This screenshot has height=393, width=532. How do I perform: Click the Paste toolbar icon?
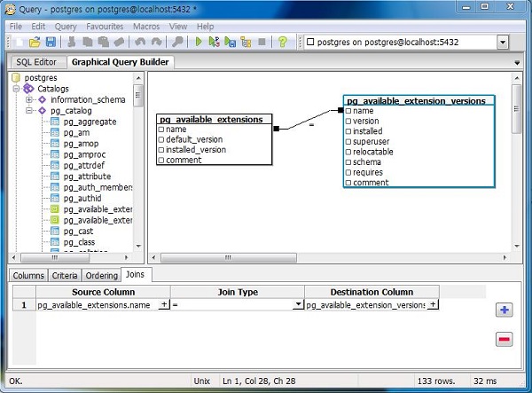tap(103, 42)
